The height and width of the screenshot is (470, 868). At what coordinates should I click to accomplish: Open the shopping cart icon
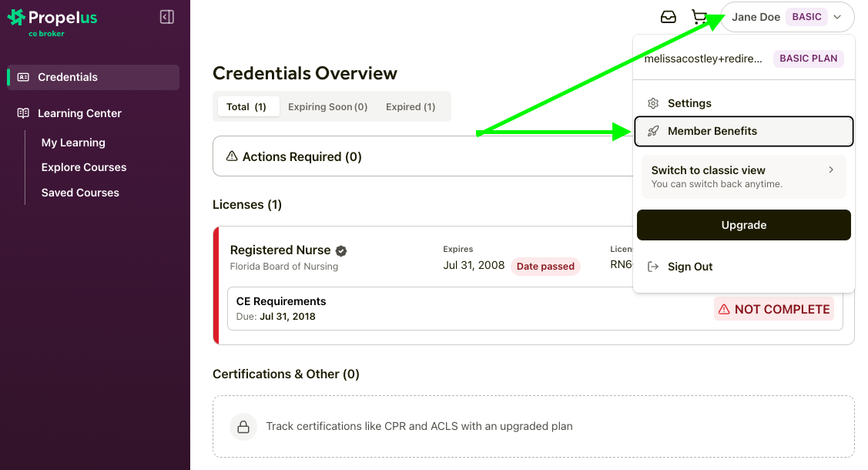[699, 17]
